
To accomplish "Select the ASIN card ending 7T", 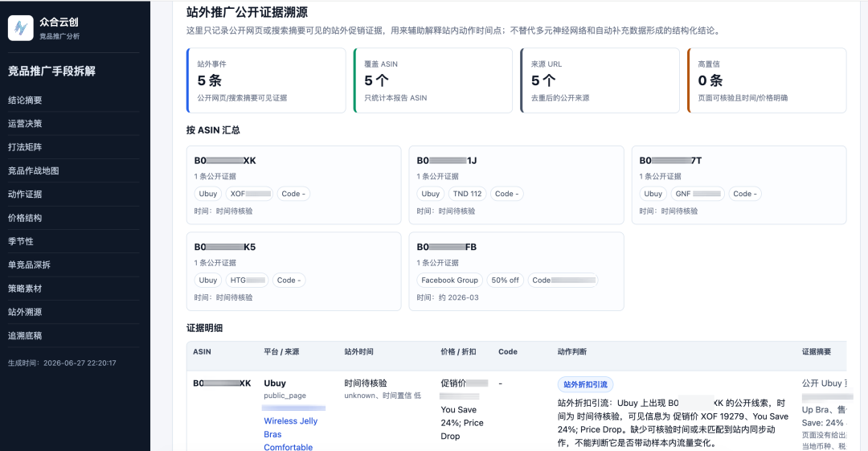I will pos(739,185).
